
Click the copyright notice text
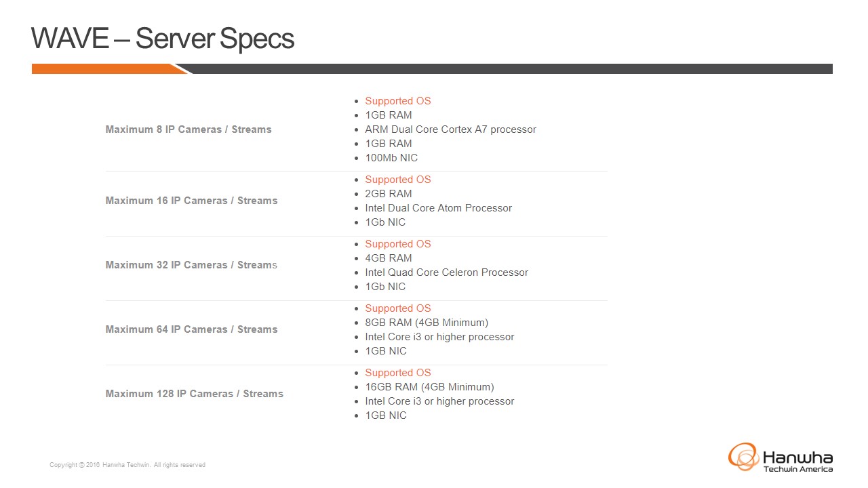click(x=127, y=465)
